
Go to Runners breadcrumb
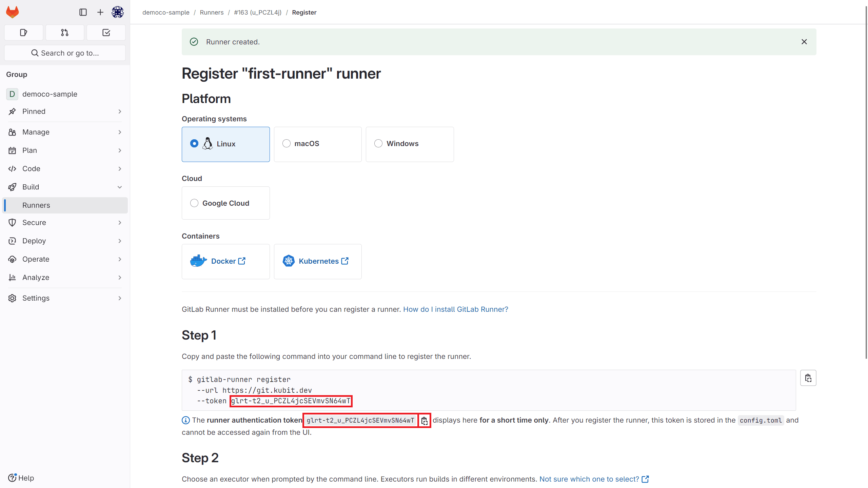212,13
